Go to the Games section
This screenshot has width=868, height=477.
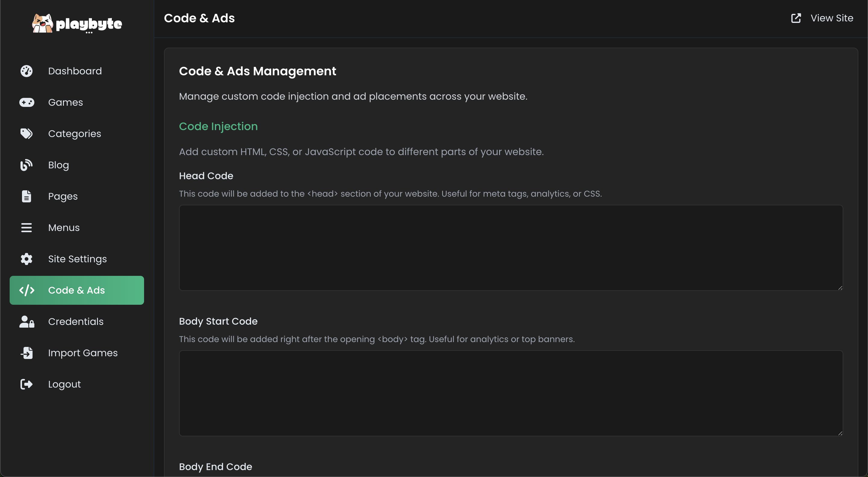pyautogui.click(x=77, y=102)
